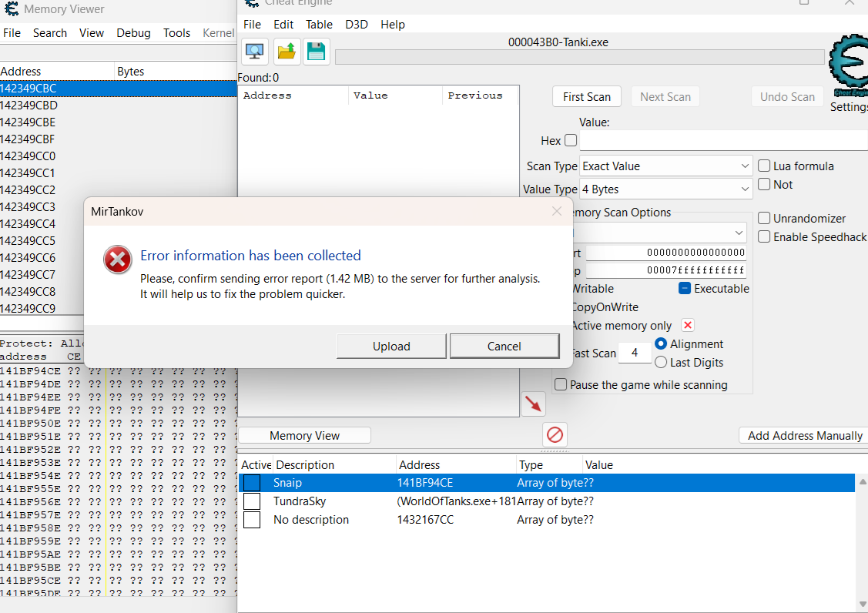
Task: Click the Type column header in address table
Action: pyautogui.click(x=549, y=464)
